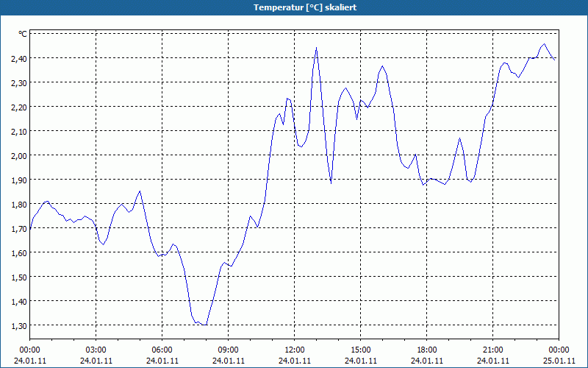588x368 pixels.
Task: Click the 18:00 time label
Action: point(427,350)
